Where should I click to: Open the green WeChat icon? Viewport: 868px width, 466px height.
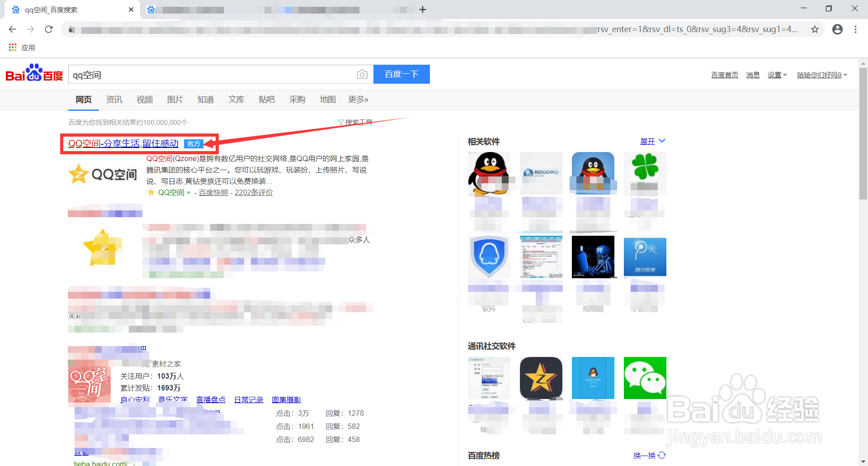(x=645, y=378)
